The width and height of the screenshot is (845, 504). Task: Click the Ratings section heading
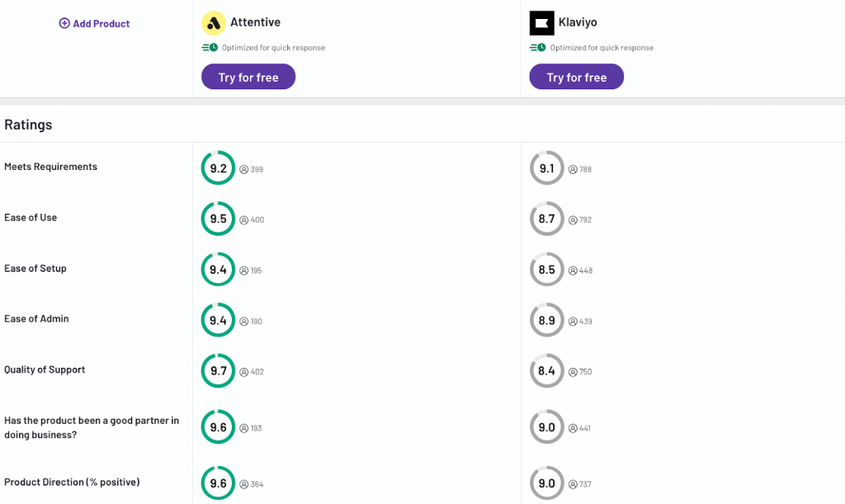pyautogui.click(x=28, y=125)
